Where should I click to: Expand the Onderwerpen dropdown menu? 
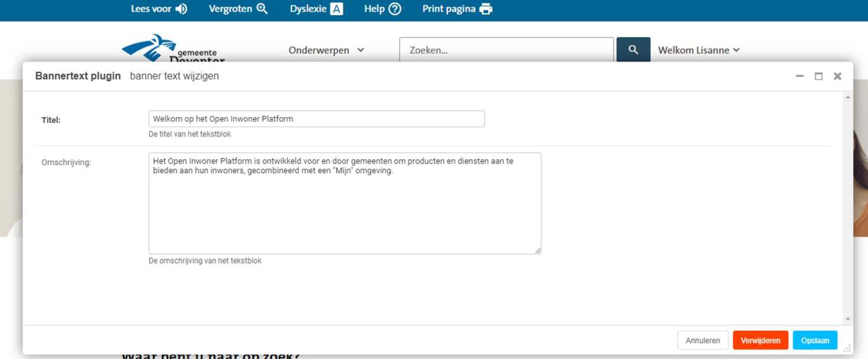[326, 50]
